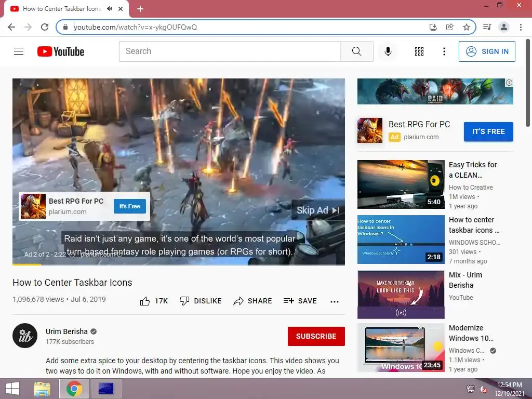The height and width of the screenshot is (399, 532).
Task: Go to YouTube home via logo
Action: coord(61,51)
